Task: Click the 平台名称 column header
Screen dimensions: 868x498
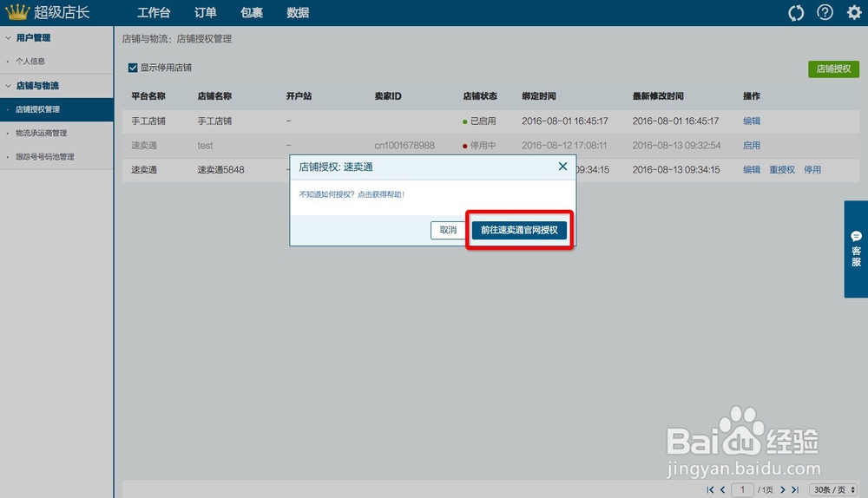Action: pos(148,95)
